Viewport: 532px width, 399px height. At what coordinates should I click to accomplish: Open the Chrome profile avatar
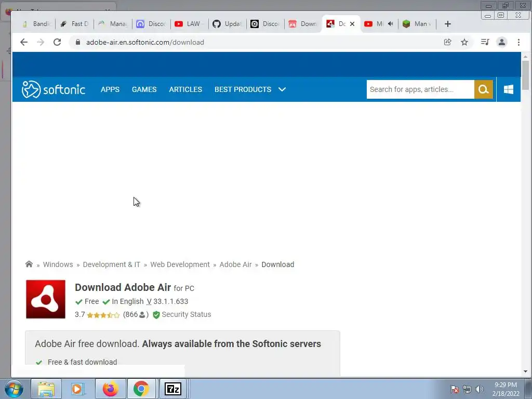(502, 42)
